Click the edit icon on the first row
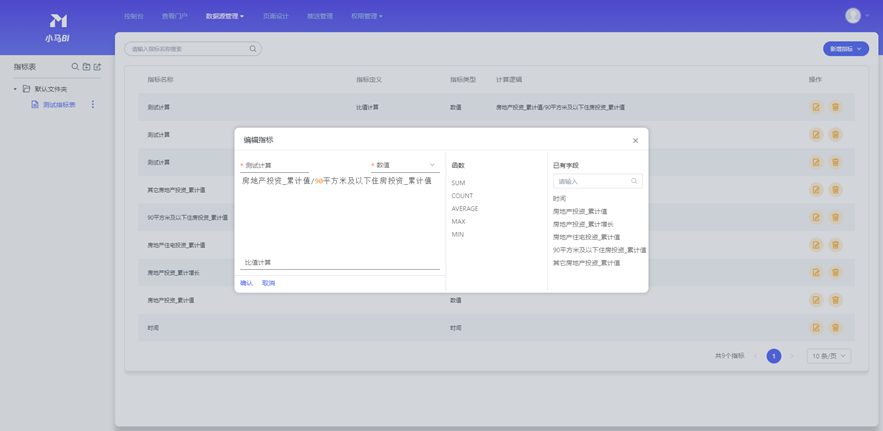The height and width of the screenshot is (431, 883). (816, 107)
